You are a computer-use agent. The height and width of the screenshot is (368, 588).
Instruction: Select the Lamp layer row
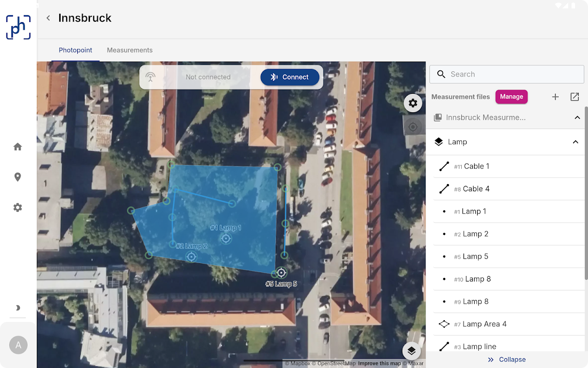[x=505, y=142]
